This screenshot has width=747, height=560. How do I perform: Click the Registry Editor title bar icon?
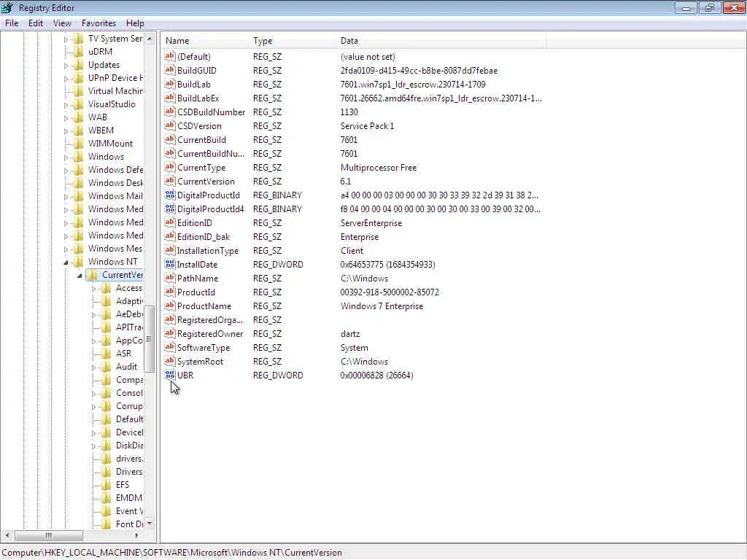7,7
